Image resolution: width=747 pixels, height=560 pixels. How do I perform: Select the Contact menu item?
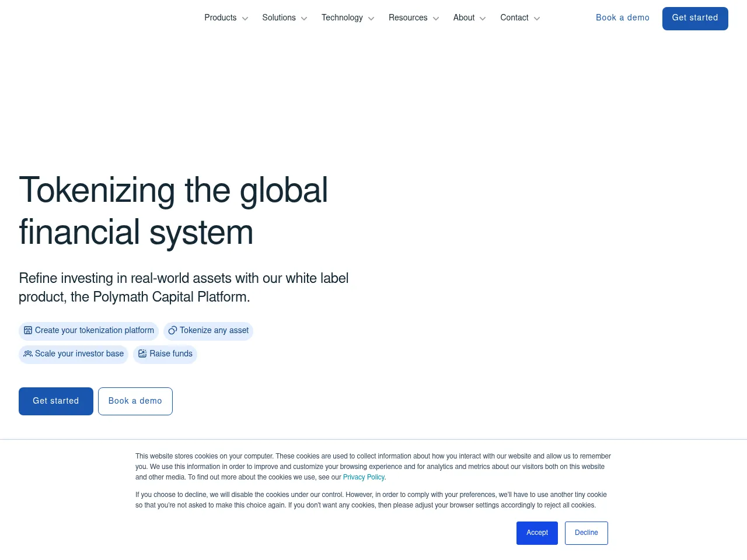click(x=514, y=18)
